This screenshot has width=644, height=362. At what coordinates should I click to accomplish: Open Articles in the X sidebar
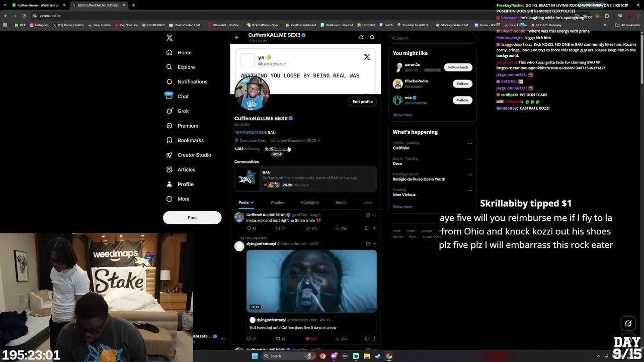(x=180, y=169)
